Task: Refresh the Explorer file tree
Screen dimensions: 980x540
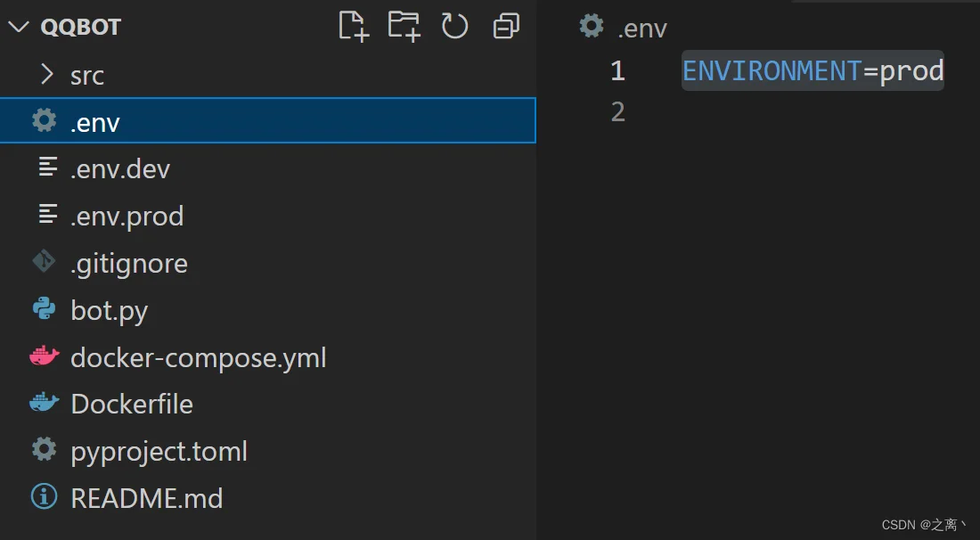Action: coord(454,26)
